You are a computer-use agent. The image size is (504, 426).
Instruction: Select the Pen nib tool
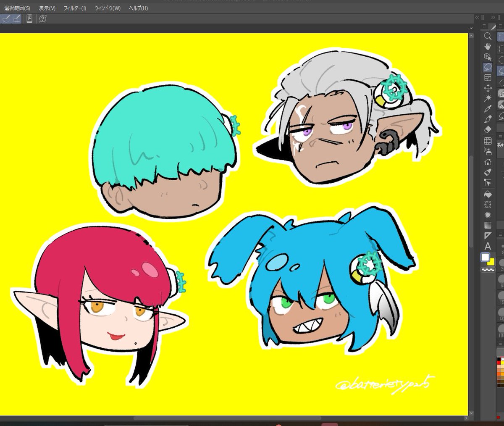[488, 119]
